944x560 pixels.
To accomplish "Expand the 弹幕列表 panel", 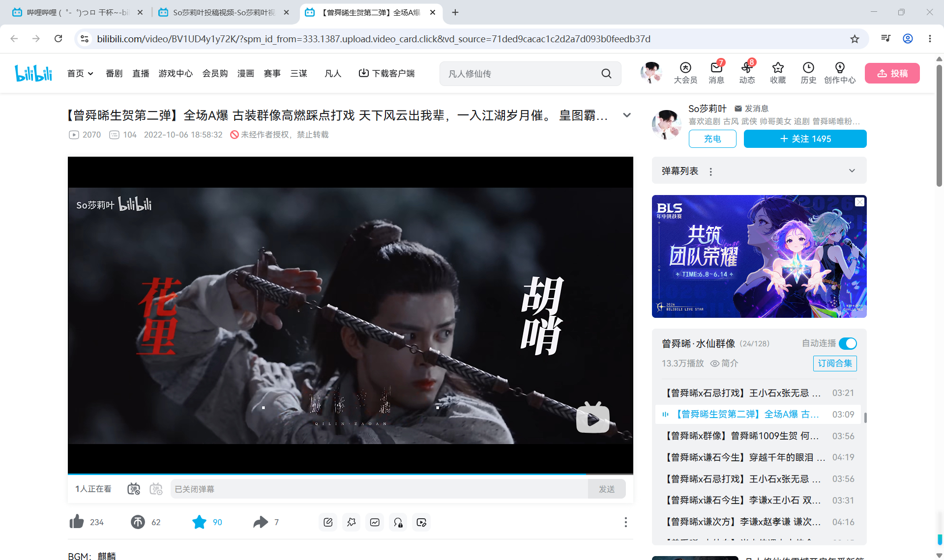I will [x=852, y=170].
